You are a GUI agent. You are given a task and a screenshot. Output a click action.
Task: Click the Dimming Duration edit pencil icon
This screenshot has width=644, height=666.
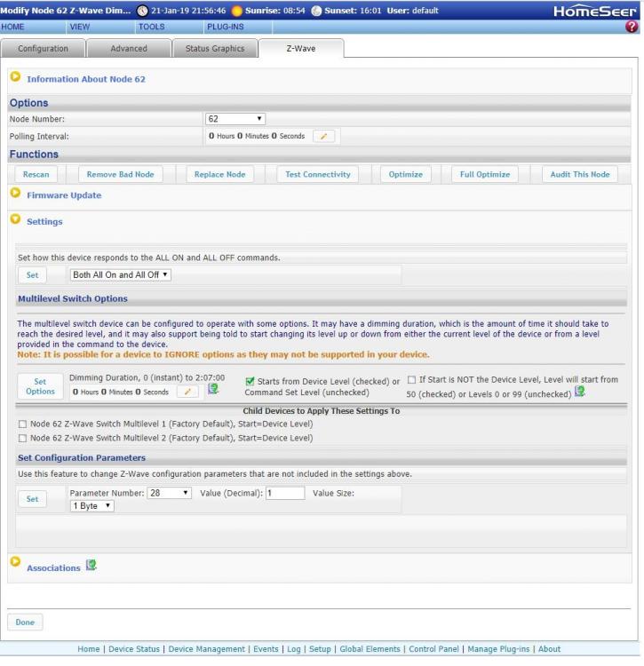click(x=187, y=392)
